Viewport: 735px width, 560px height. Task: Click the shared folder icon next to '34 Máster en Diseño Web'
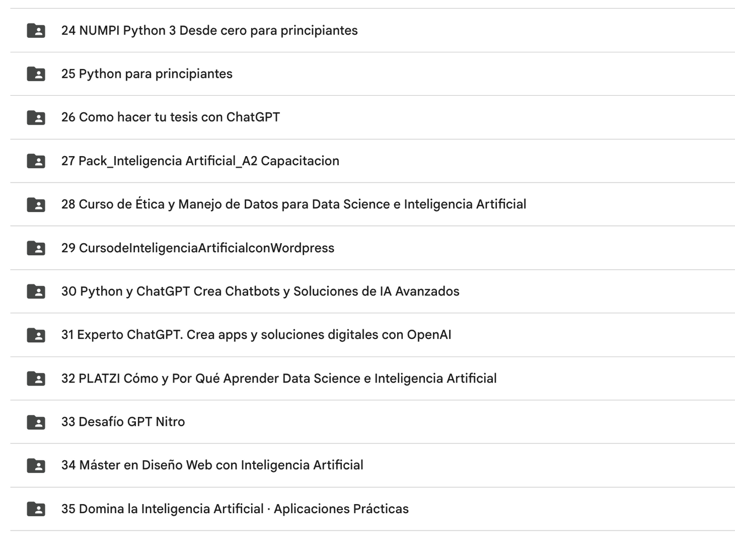click(x=36, y=465)
